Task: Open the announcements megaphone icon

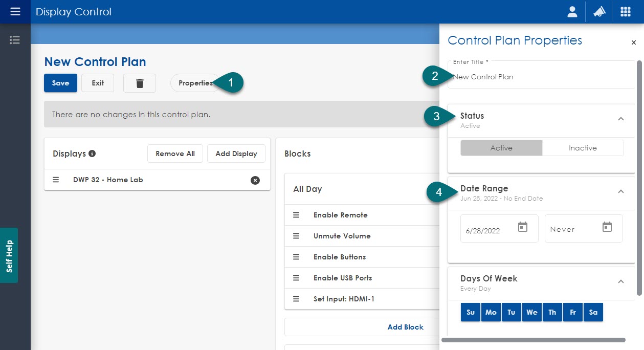Action: tap(599, 12)
